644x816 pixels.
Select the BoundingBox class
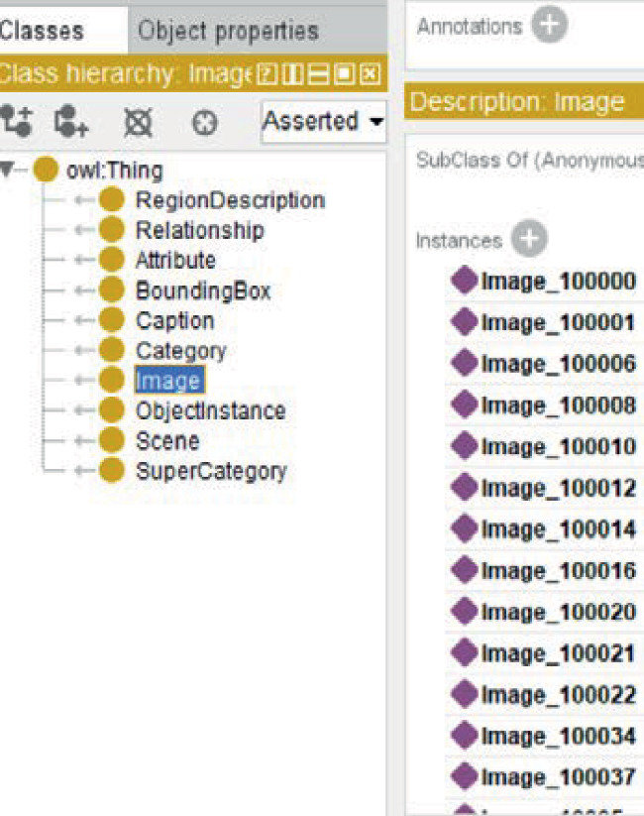tap(203, 291)
